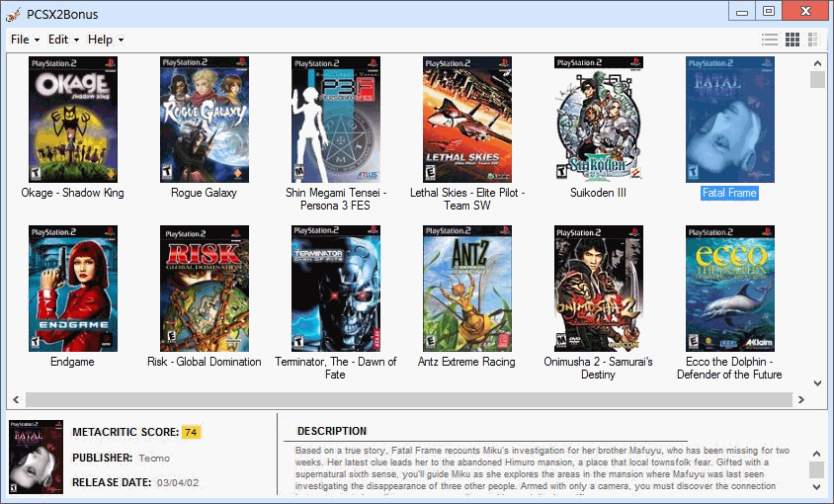
Task: Close the PCSX2Bonus window
Action: 805,11
